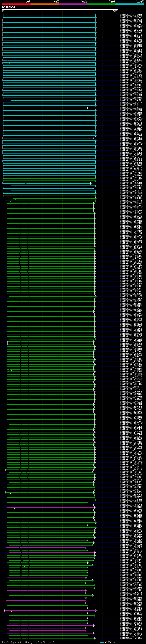Screen dimensions: 146x644
Task: Select hit label UniRef100_B9RWM1
Action: [131, 98]
